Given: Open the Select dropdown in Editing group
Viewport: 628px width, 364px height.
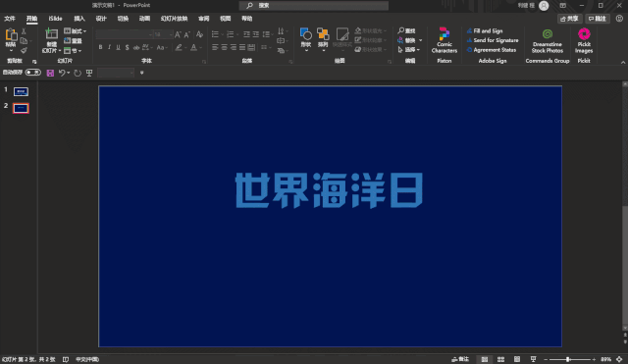Looking at the screenshot, I should [408, 50].
